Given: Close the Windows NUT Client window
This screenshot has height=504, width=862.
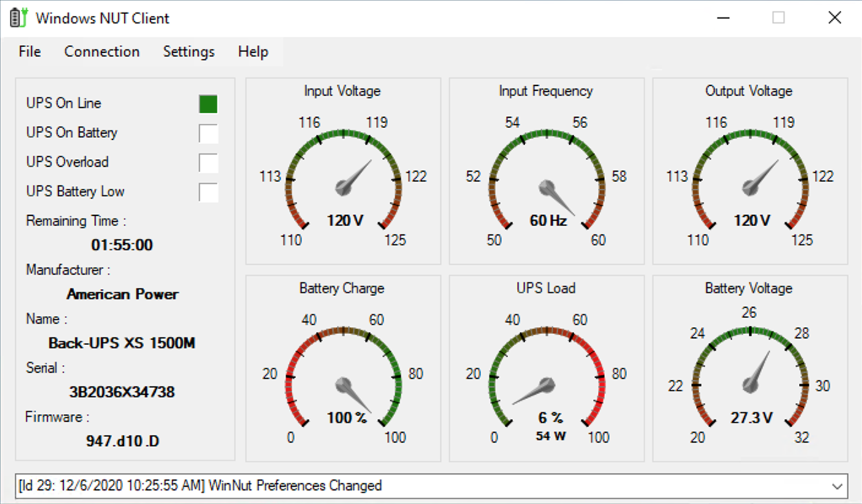Looking at the screenshot, I should pyautogui.click(x=834, y=18).
